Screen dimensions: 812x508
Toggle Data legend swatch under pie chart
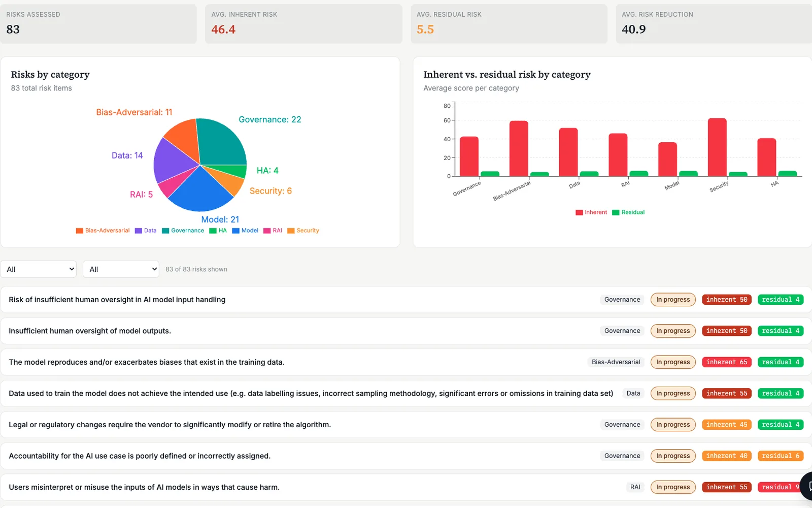click(x=138, y=231)
